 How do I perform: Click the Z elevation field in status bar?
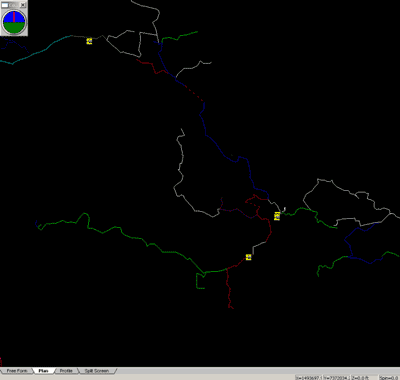point(364,378)
